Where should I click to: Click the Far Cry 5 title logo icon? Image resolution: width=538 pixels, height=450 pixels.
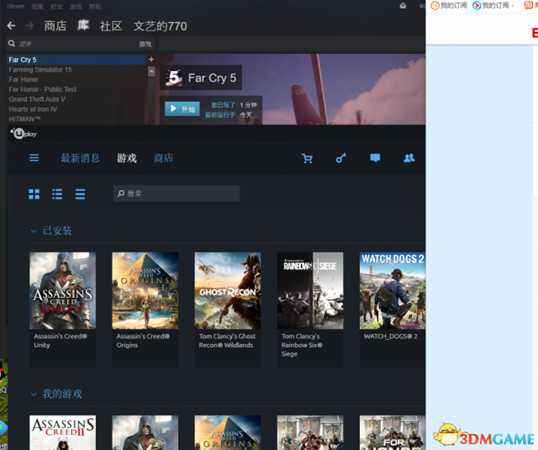[174, 78]
